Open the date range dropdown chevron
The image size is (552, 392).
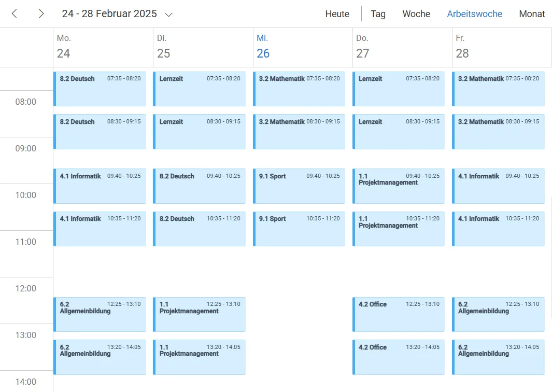click(x=168, y=15)
